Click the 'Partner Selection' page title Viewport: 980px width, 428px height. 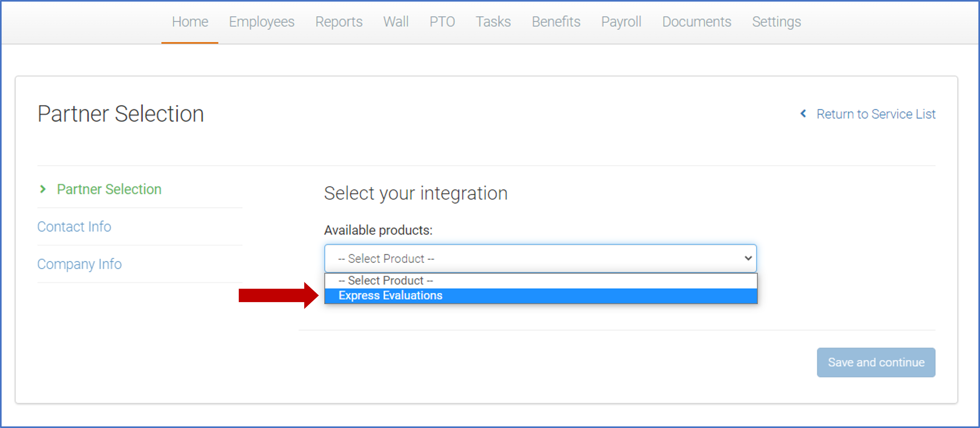(121, 114)
